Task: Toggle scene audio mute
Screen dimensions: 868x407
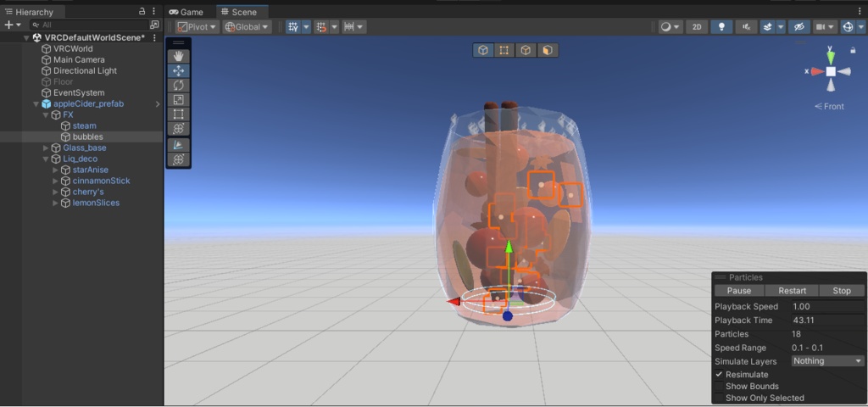Action: pyautogui.click(x=746, y=26)
